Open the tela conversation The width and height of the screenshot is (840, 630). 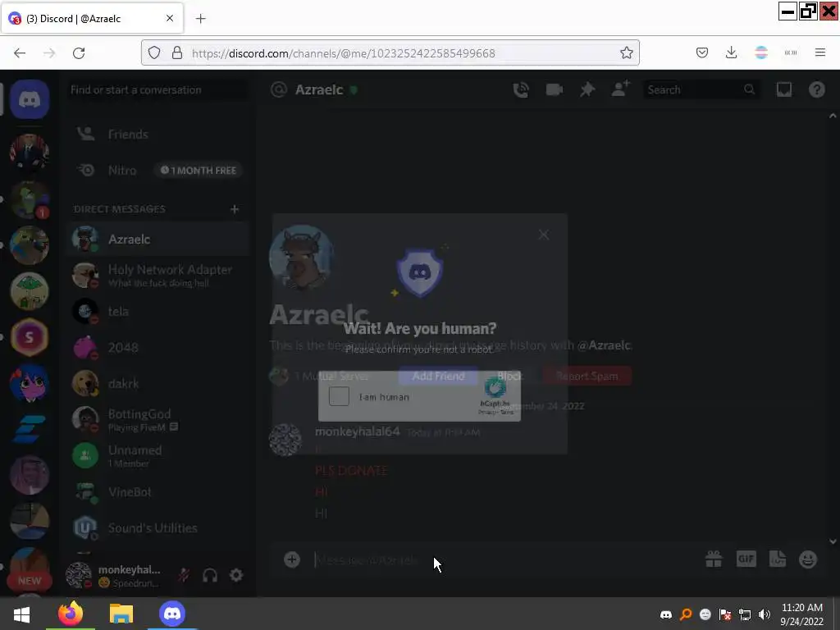[159, 311]
